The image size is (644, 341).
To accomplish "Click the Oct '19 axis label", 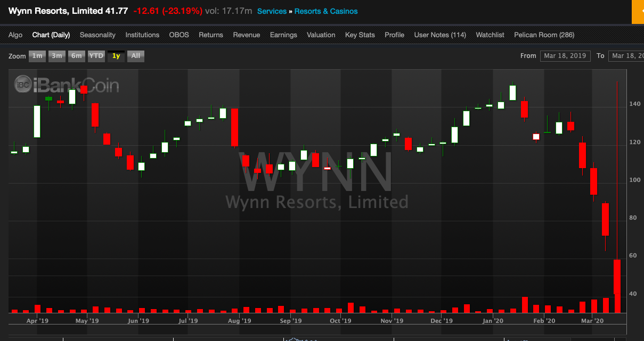I will tap(340, 321).
